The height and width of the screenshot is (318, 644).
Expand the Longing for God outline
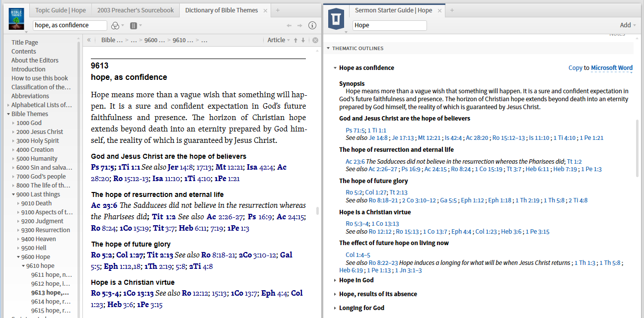click(x=335, y=308)
